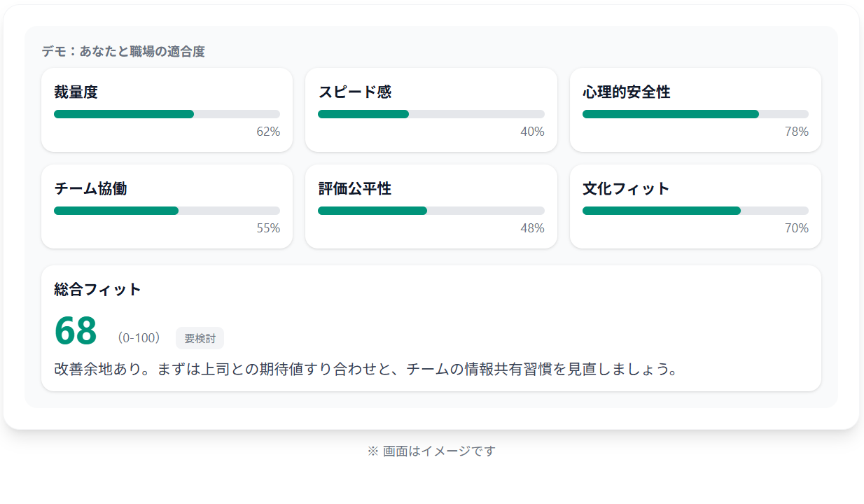
Task: Click the 文化フィット progress bar
Action: [695, 211]
